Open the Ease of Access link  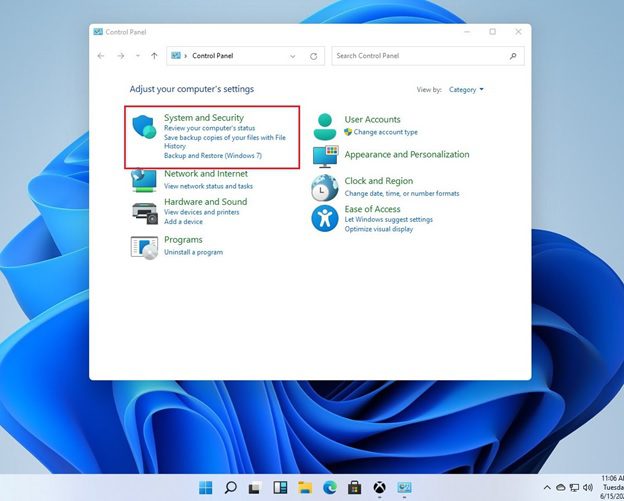click(x=372, y=209)
